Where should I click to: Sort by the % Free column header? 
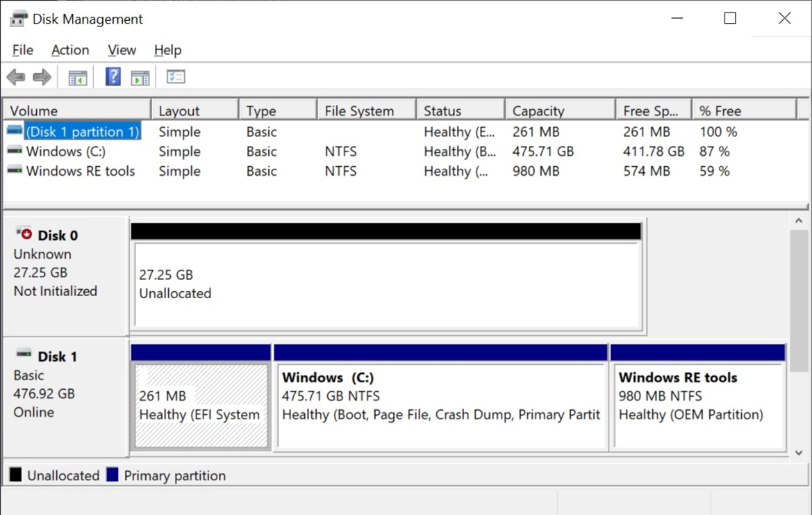click(x=744, y=111)
